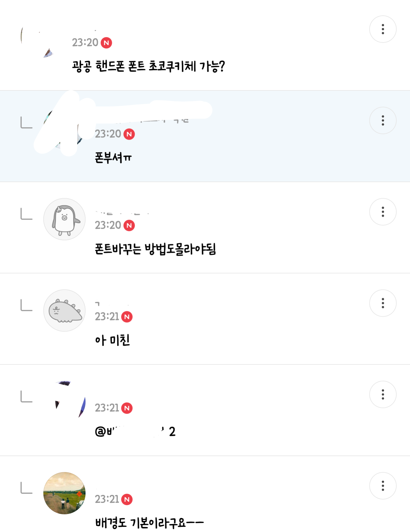The width and height of the screenshot is (410, 532).
Task: Select the comment 광공 핸드폰 폰트 초코쿠키체 가능?
Action: pyautogui.click(x=148, y=66)
